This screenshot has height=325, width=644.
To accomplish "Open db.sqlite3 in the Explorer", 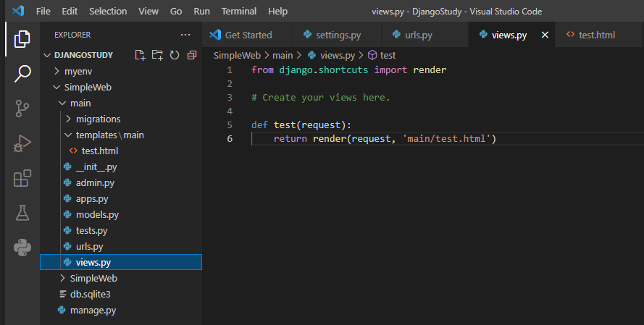I will click(121, 294).
